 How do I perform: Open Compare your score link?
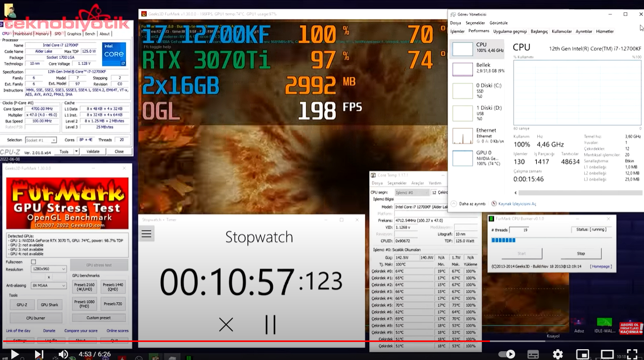[81, 331]
